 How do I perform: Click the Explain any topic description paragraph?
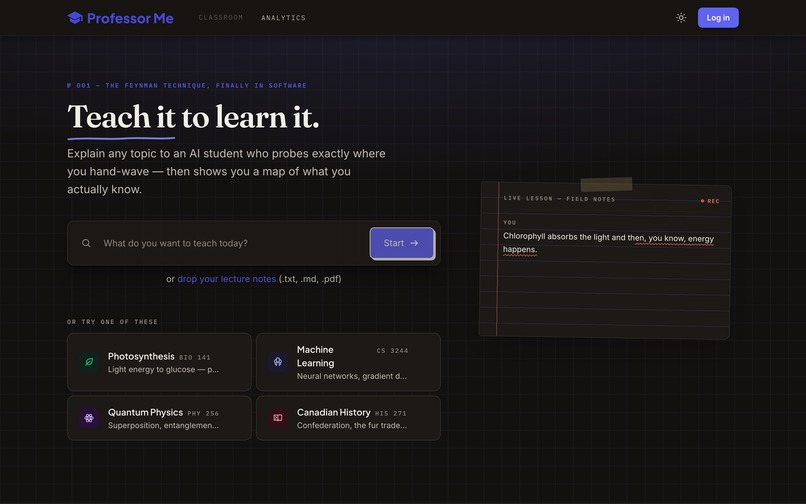coord(226,171)
